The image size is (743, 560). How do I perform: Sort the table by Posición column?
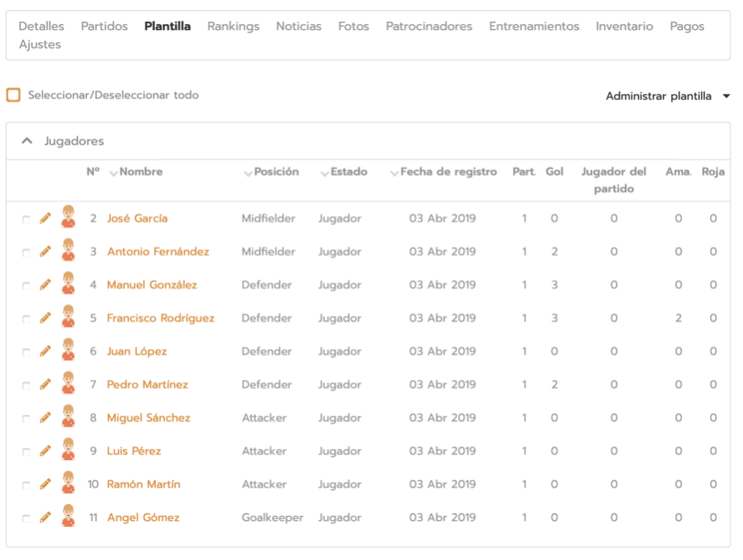coord(276,172)
